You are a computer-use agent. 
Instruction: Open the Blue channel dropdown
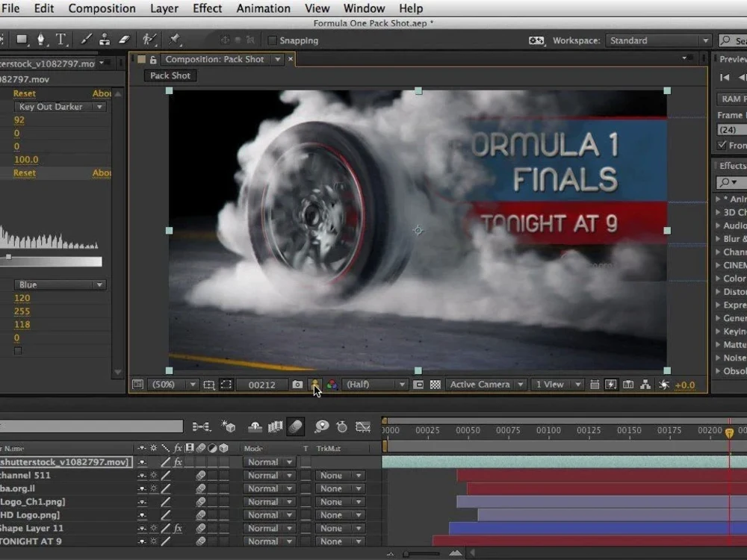[x=60, y=284]
